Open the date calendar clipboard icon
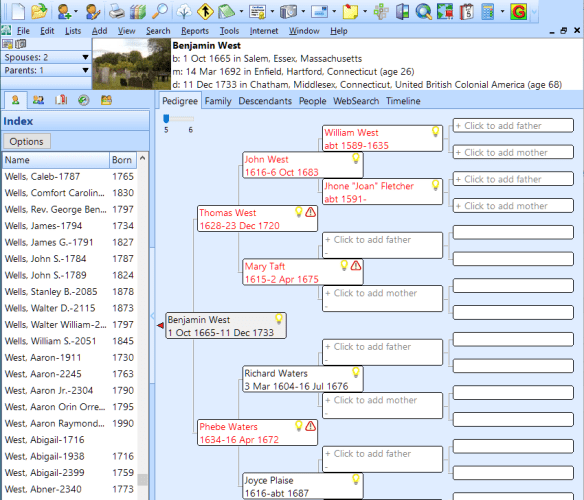 click(466, 11)
